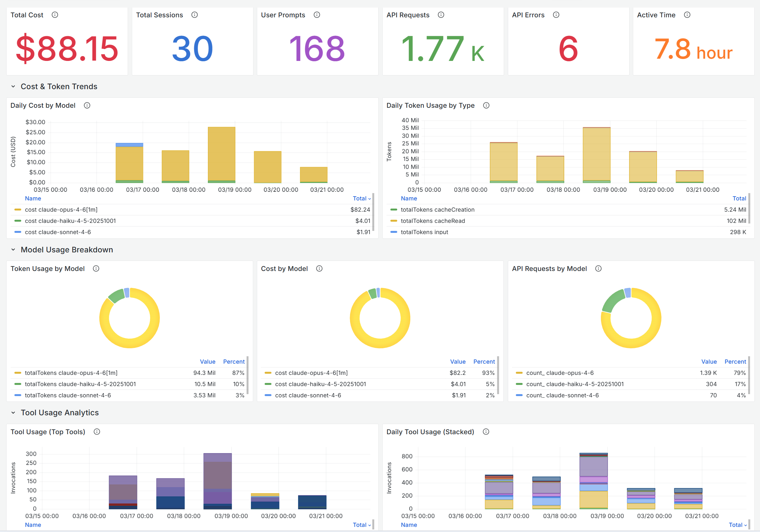Sort Token Usage legend by Percent header

coord(234,362)
